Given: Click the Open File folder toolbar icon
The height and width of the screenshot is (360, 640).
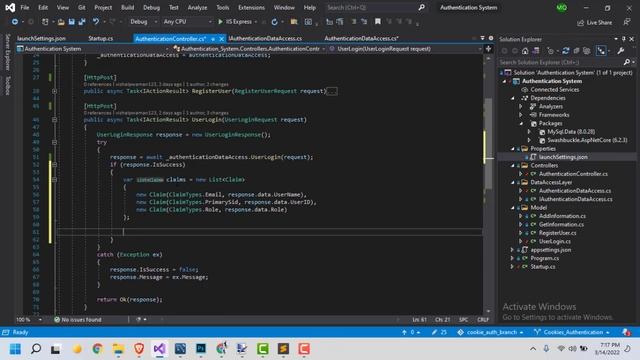Looking at the screenshot, I should click(61, 22).
